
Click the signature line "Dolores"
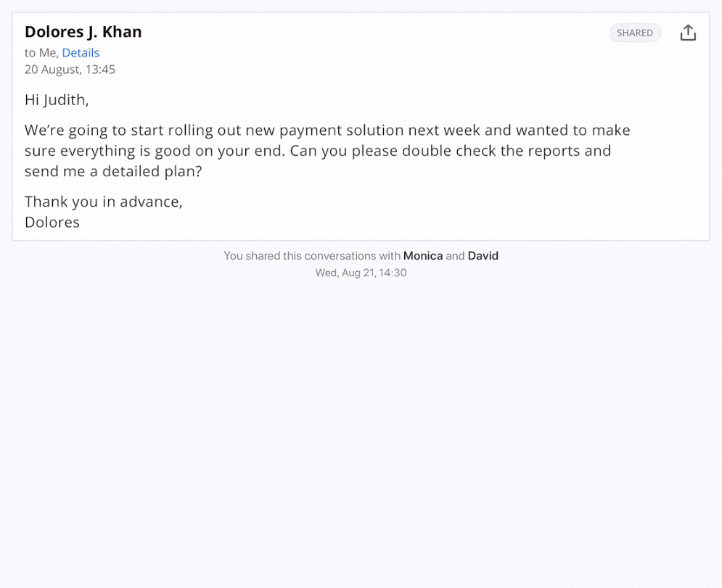(x=52, y=222)
